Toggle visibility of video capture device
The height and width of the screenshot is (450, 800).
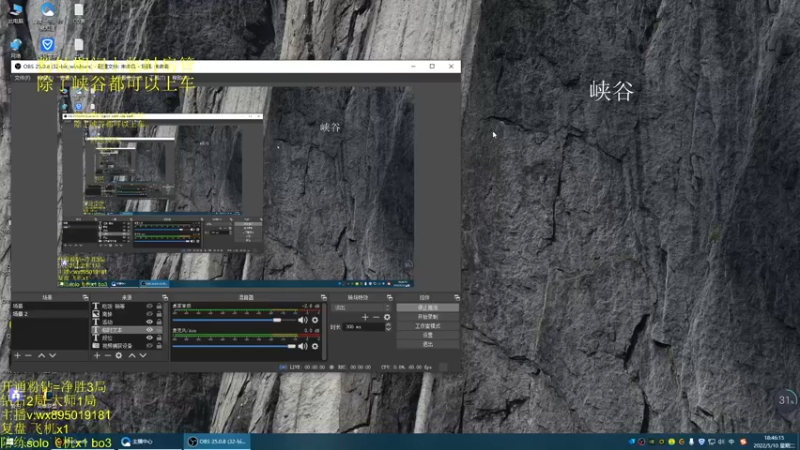149,345
